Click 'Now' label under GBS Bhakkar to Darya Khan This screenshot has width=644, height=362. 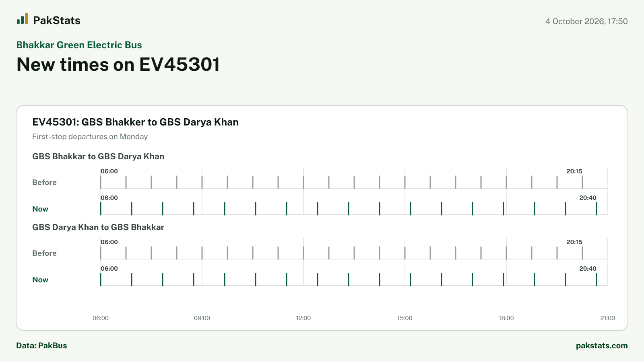tap(40, 209)
